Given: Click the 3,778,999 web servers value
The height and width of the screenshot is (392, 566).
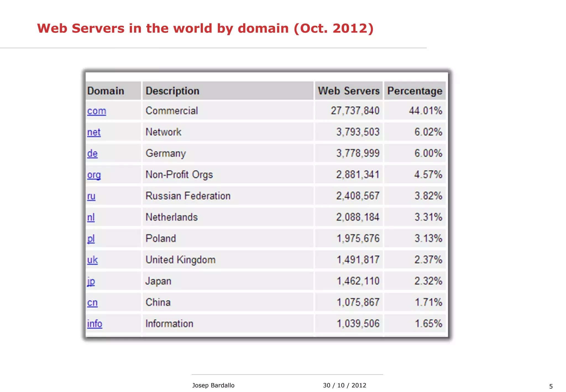Looking at the screenshot, I should [x=358, y=153].
